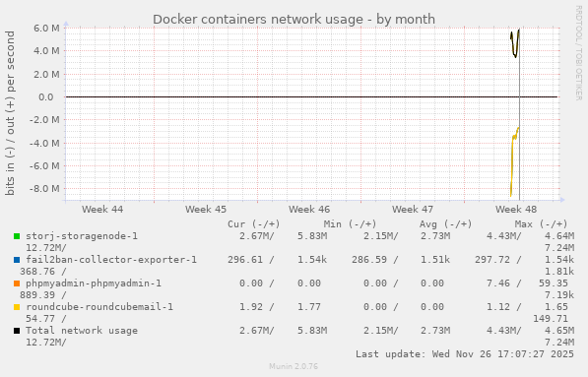Click the green storj-storagenode-1 legend swatch
The width and height of the screenshot is (588, 377).
tap(17, 236)
